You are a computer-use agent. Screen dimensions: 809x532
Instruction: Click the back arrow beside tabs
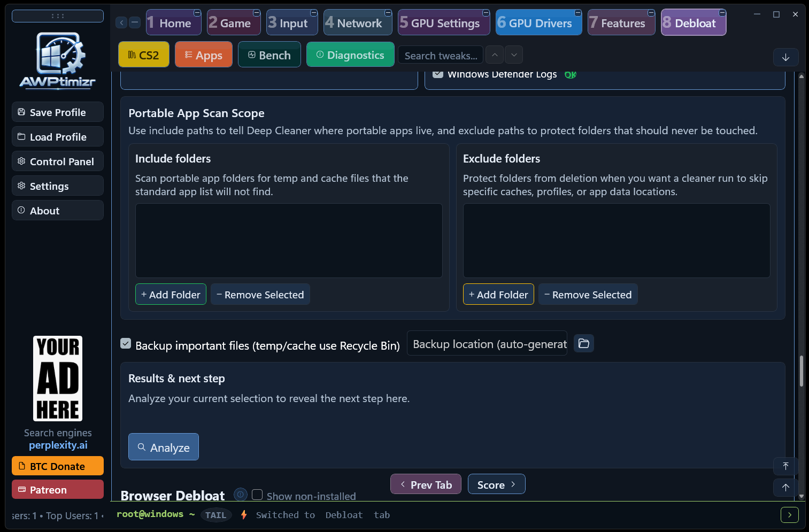coord(122,22)
